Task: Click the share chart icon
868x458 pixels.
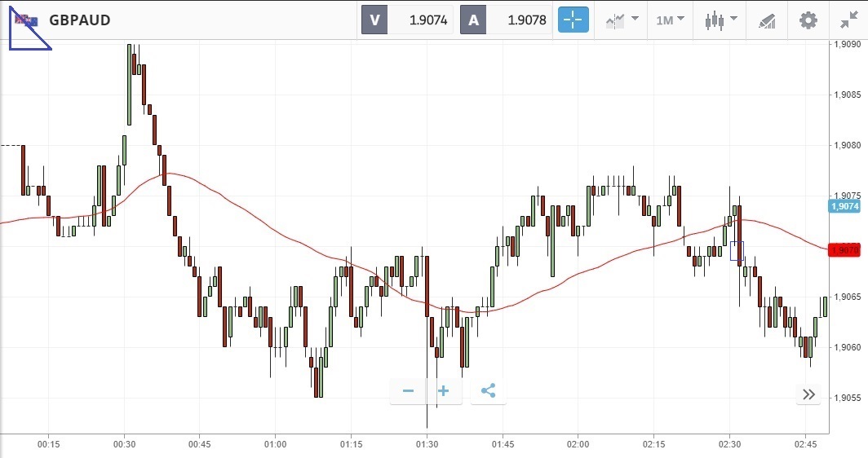Action: click(x=488, y=391)
